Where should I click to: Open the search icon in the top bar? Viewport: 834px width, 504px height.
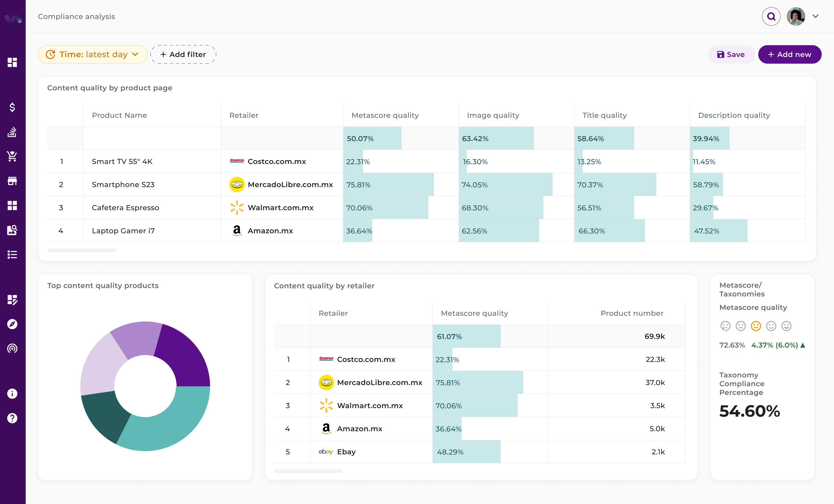point(771,16)
